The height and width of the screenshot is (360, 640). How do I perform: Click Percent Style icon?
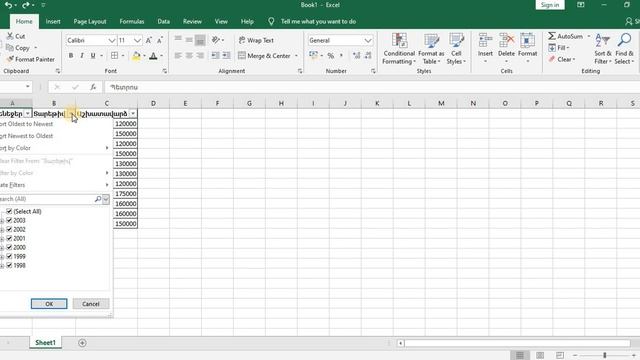pos(331,56)
